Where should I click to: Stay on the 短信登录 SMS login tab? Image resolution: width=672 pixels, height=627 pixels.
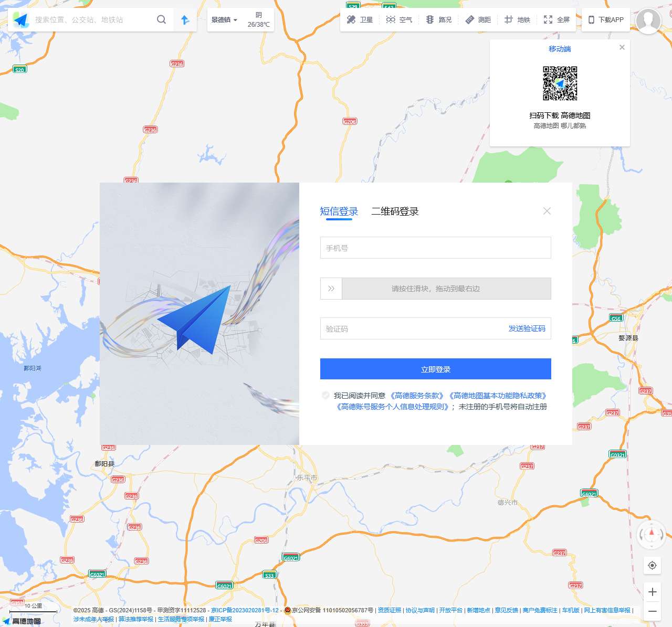338,211
